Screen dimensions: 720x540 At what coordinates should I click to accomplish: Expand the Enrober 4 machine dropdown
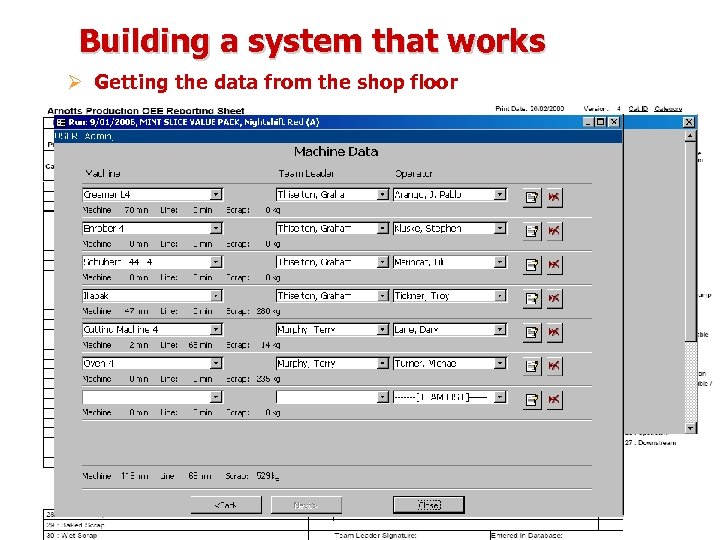coord(216,228)
